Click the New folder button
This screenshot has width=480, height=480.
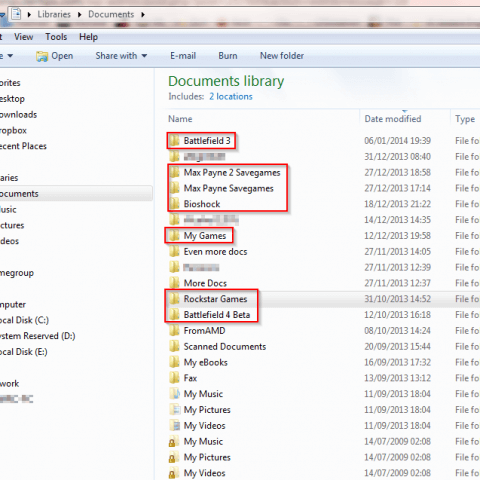point(282,56)
